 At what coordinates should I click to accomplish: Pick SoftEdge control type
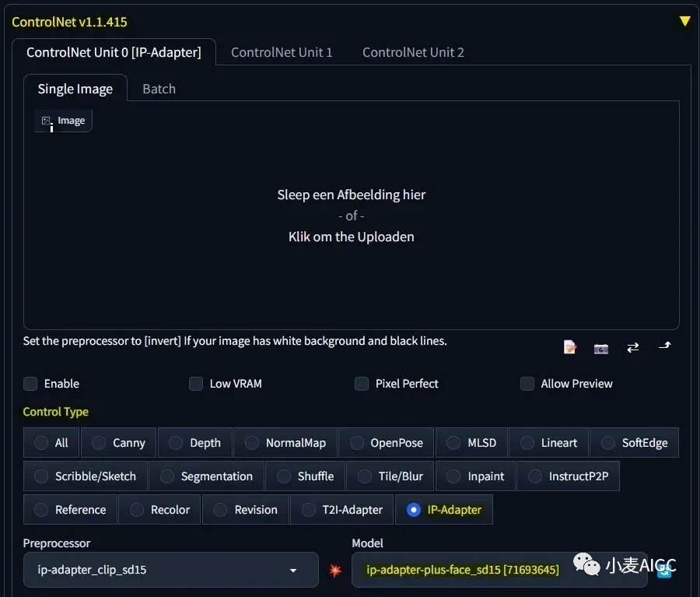tap(635, 442)
